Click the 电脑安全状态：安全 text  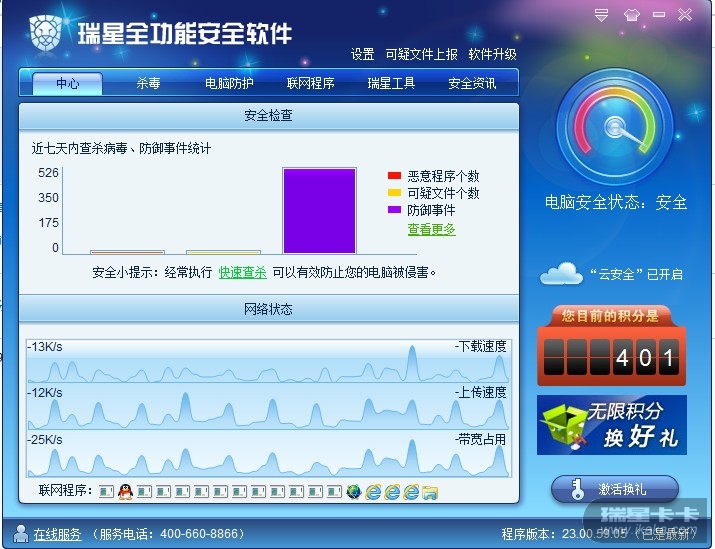[616, 202]
